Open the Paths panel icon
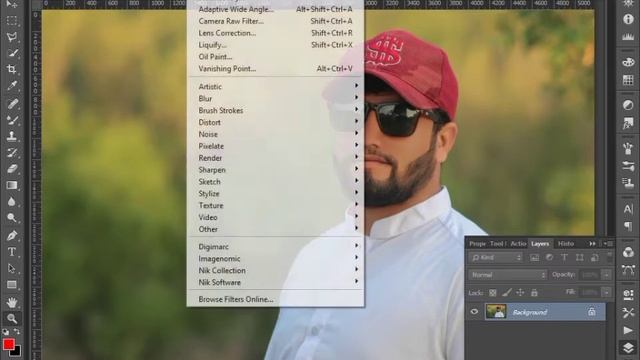 (628, 270)
